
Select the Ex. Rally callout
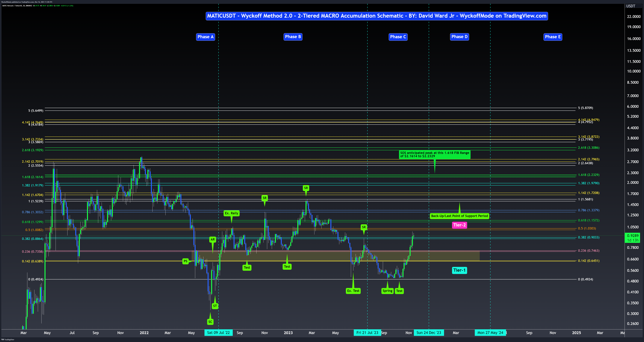point(232,213)
